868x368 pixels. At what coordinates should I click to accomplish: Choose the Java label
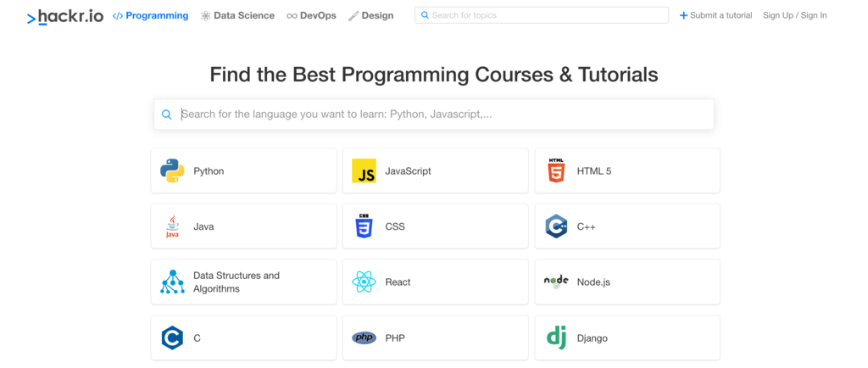pyautogui.click(x=203, y=226)
